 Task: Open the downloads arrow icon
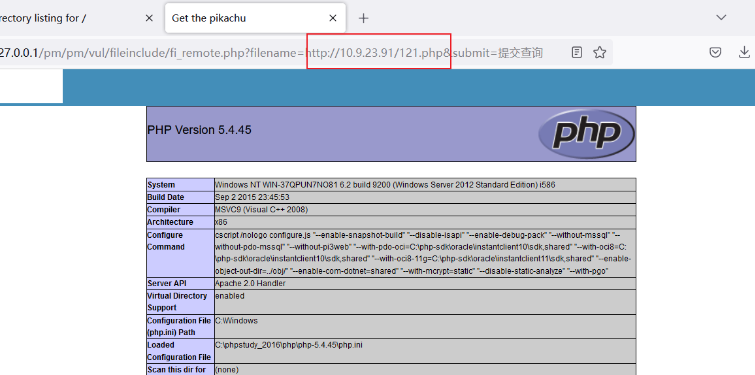coord(744,52)
